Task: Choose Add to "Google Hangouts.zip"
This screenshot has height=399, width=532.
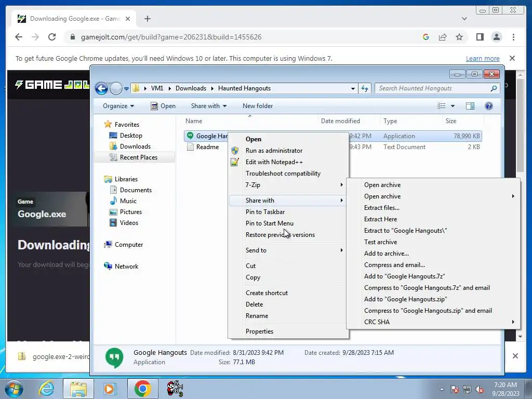Action: coord(433,299)
